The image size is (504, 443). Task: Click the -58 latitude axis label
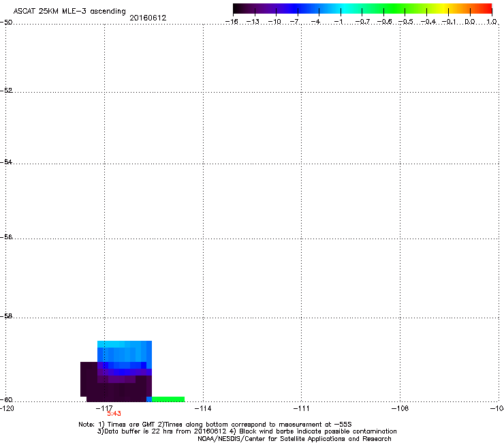coord(6,316)
